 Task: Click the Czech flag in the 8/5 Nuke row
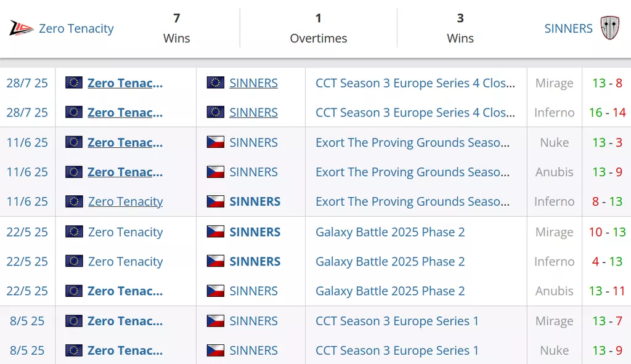click(215, 350)
